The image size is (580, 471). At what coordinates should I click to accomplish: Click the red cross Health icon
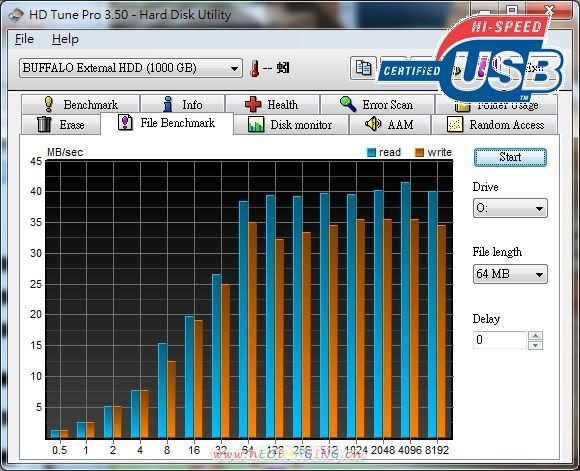point(253,104)
